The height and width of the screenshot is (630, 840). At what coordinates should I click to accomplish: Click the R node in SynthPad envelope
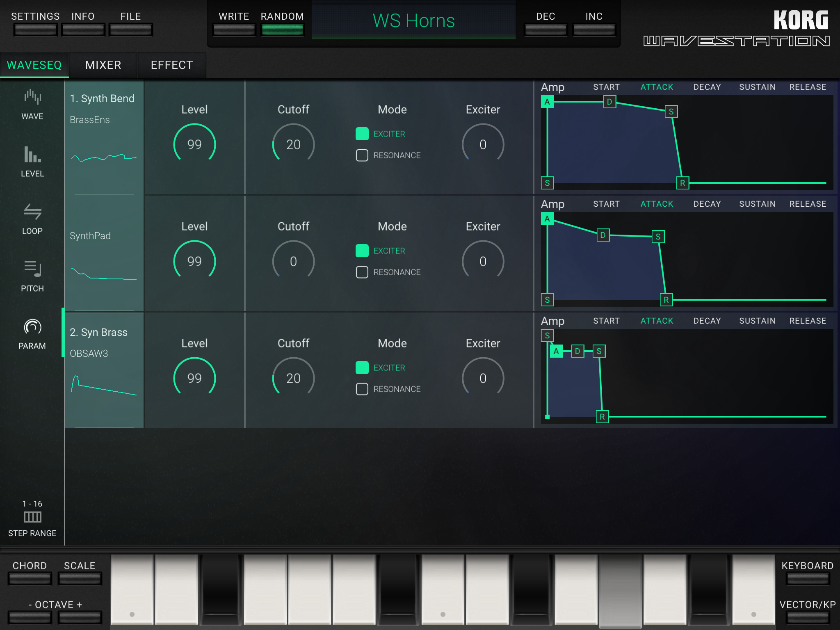[x=666, y=300]
